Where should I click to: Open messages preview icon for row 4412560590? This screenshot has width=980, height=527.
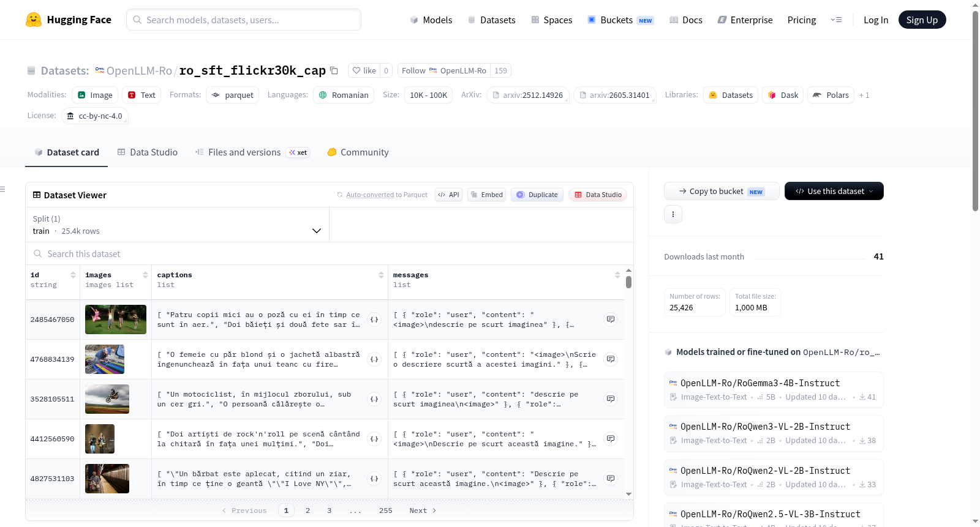pyautogui.click(x=611, y=439)
